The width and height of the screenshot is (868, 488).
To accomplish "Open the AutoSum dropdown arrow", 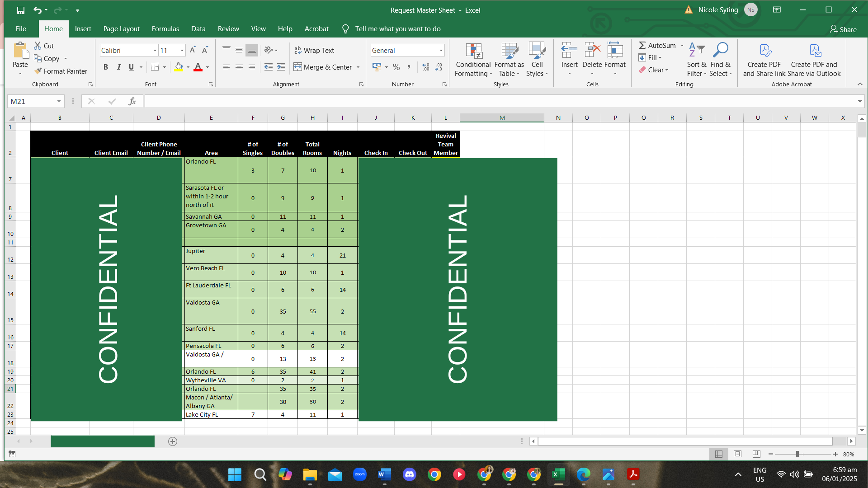I will (x=682, y=45).
